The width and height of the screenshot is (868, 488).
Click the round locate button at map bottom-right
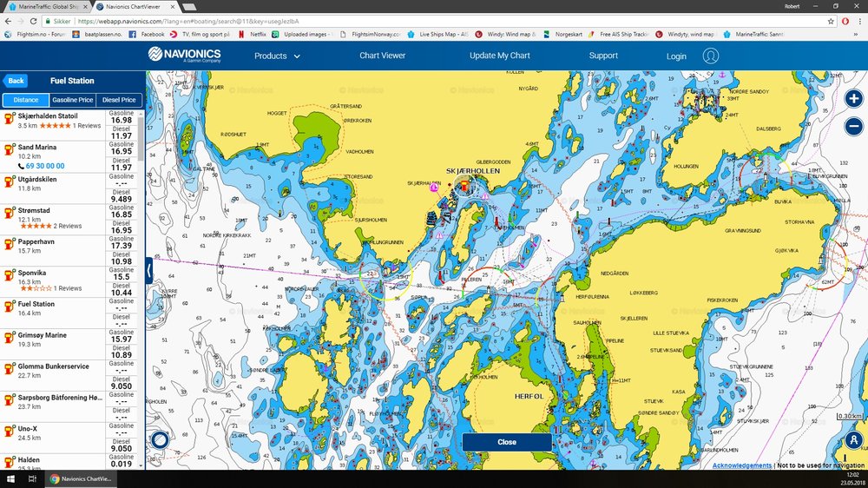(x=853, y=440)
